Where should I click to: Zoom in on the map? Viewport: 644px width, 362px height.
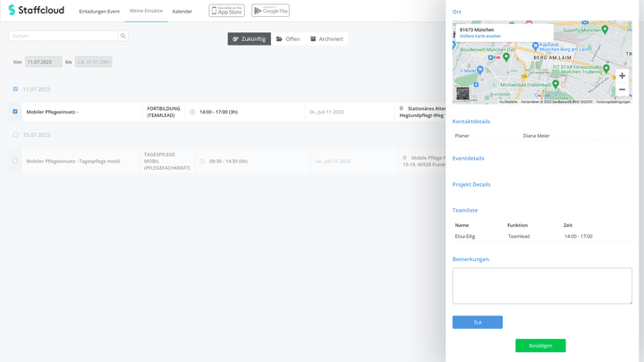[622, 76]
